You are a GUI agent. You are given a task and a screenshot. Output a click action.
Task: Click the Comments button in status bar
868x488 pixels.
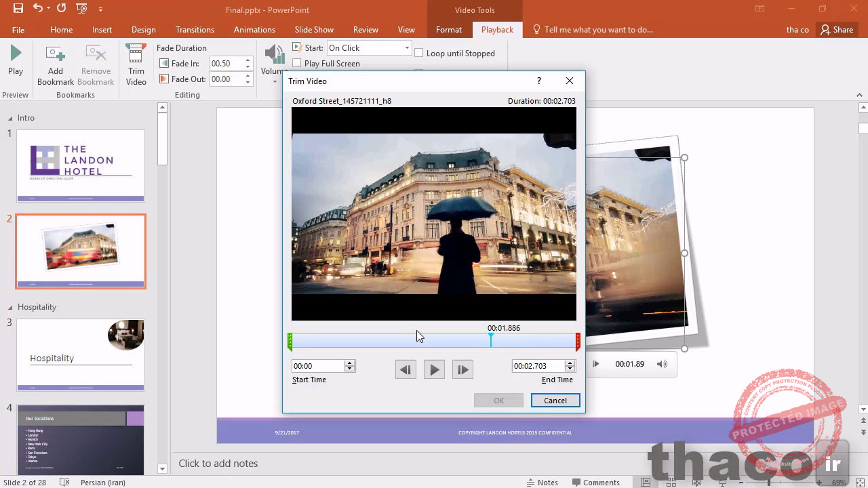595,482
